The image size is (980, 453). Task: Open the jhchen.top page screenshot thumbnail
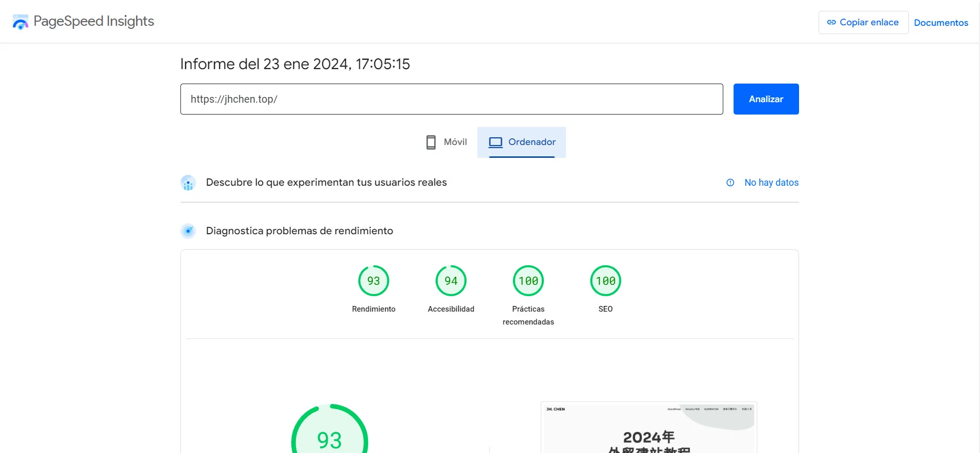649,427
